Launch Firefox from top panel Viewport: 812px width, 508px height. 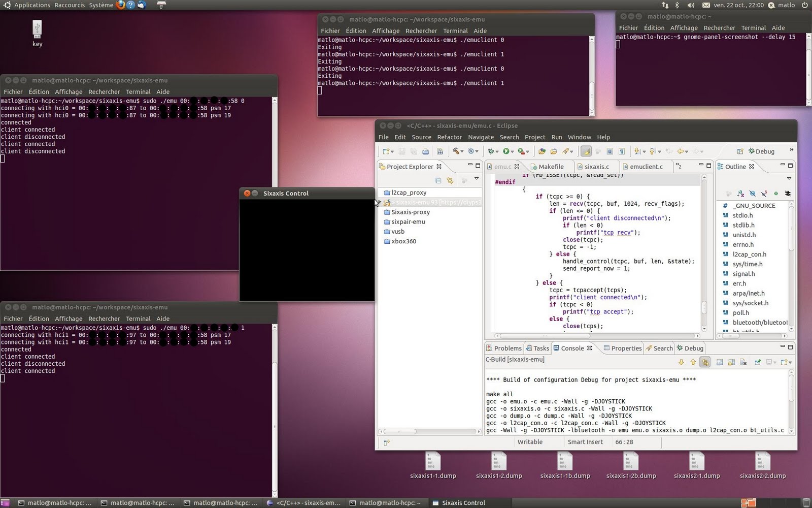[120, 5]
